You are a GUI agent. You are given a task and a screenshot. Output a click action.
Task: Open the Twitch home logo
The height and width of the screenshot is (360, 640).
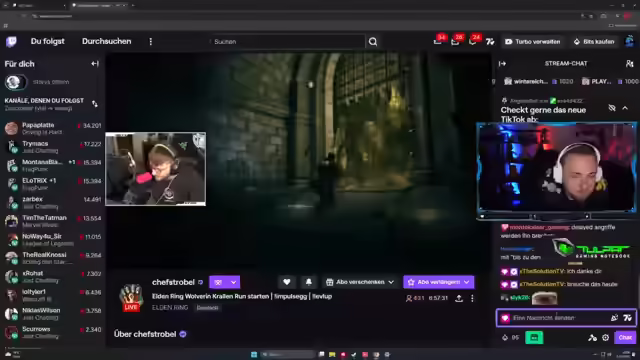(11, 42)
